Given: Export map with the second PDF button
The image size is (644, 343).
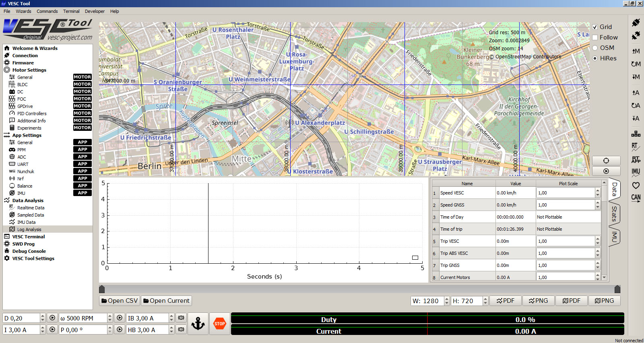Looking at the screenshot, I should (572, 301).
